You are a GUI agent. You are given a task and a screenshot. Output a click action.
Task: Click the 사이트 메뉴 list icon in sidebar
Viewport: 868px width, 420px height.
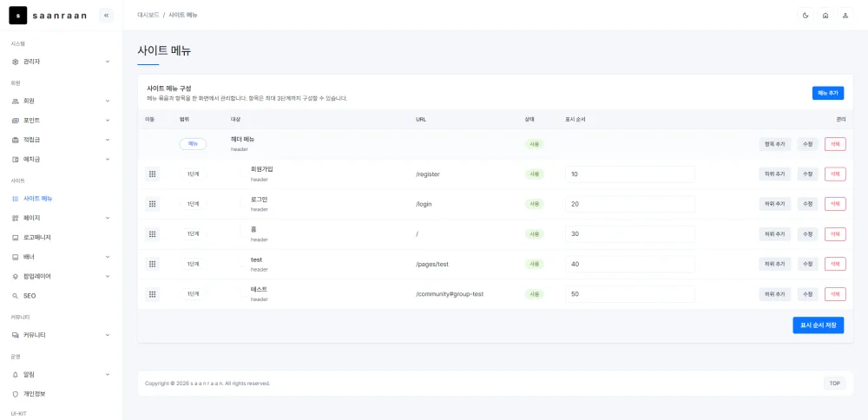(x=16, y=199)
